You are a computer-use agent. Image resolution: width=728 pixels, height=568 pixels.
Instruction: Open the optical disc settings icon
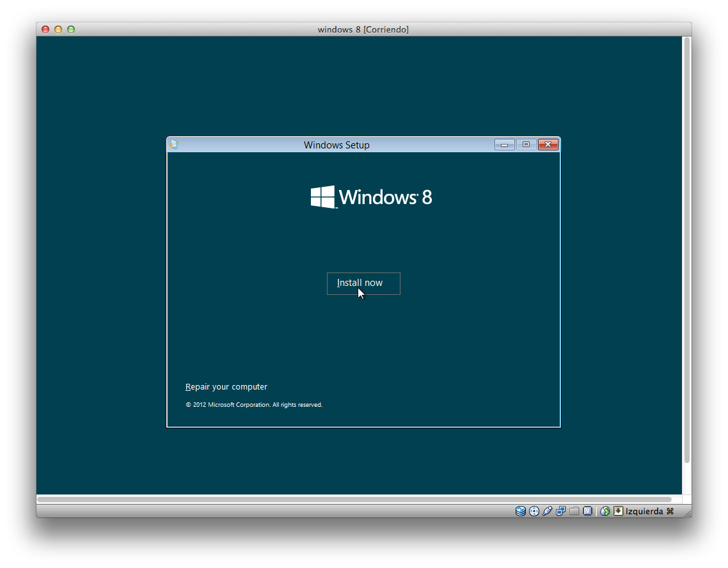coord(534,511)
